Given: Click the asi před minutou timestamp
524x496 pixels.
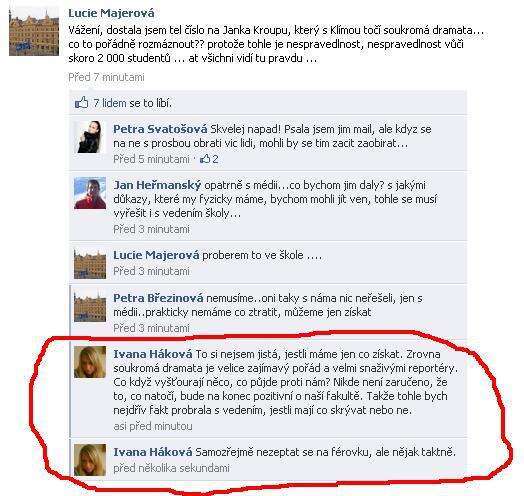Looking at the screenshot, I should (153, 426).
